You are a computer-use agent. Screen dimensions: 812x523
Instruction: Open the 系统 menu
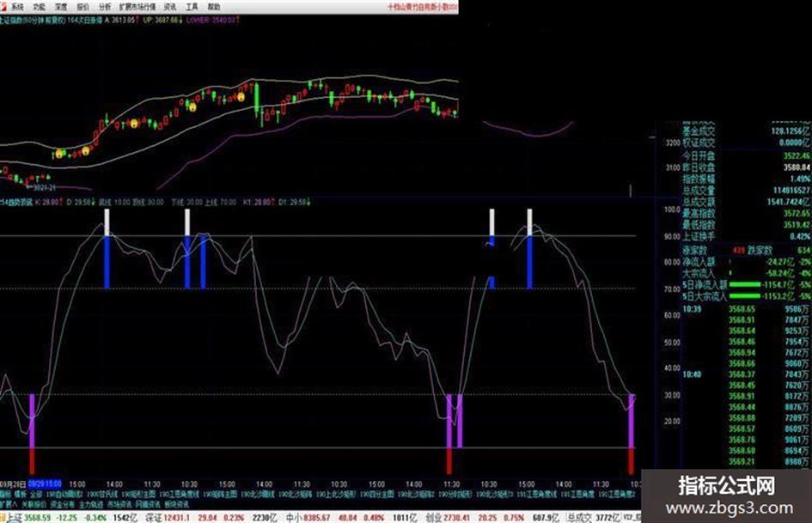coord(17,7)
